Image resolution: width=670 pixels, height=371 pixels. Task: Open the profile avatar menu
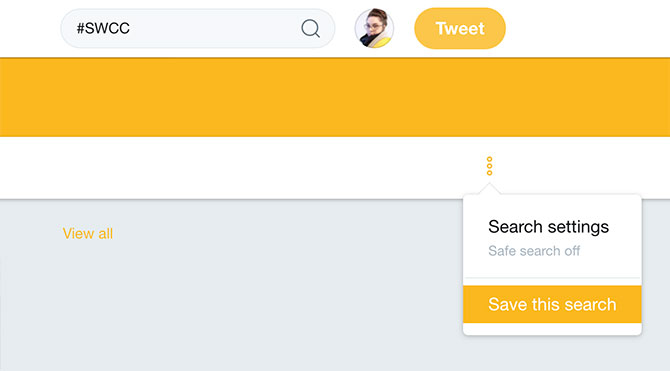374,28
